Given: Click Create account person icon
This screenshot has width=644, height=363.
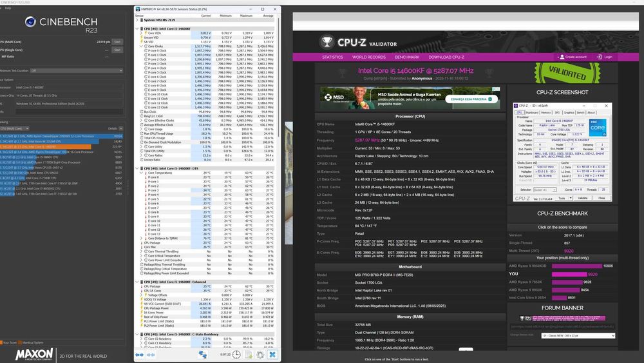Looking at the screenshot, I should tap(562, 57).
